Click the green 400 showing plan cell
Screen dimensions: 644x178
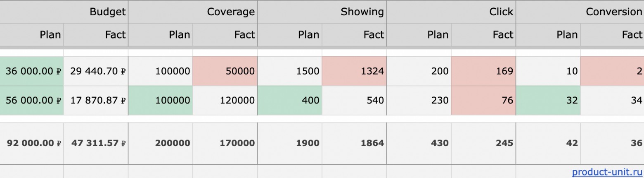(290, 100)
